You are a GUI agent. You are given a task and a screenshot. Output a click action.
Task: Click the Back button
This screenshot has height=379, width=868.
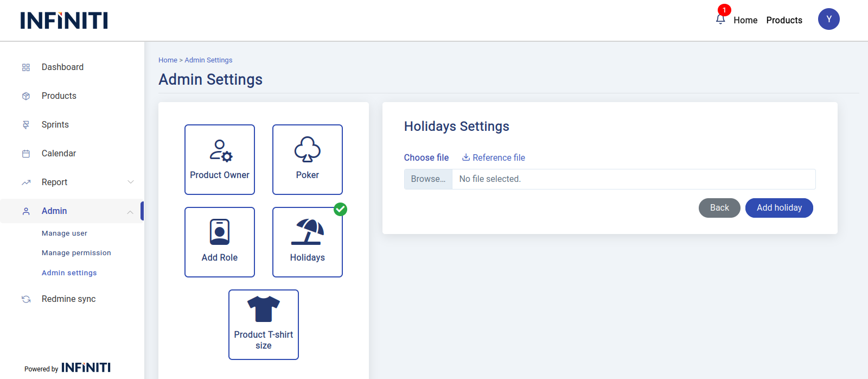(x=719, y=208)
